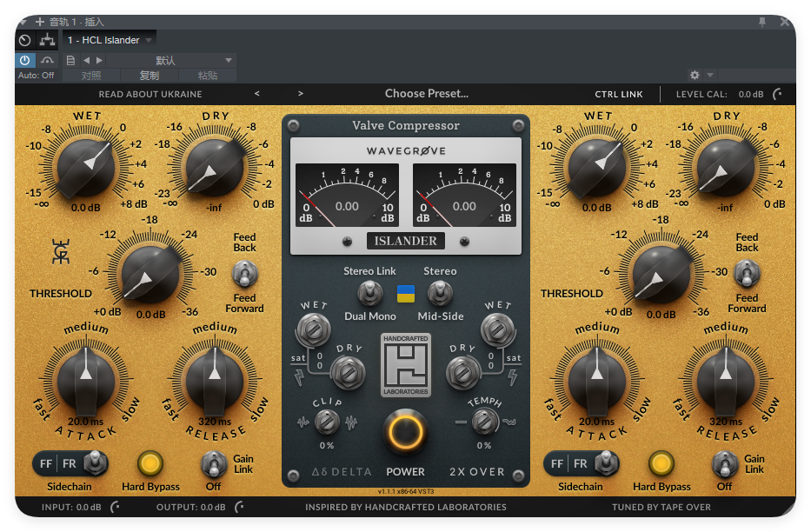Click the 复制 copy button
The image size is (811, 532).
(150, 76)
